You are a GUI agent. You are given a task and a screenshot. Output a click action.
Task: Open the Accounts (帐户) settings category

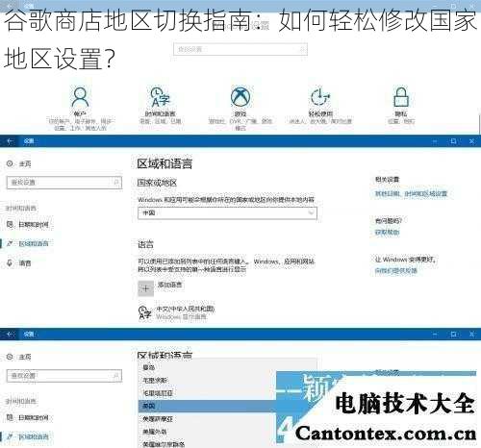point(80,109)
